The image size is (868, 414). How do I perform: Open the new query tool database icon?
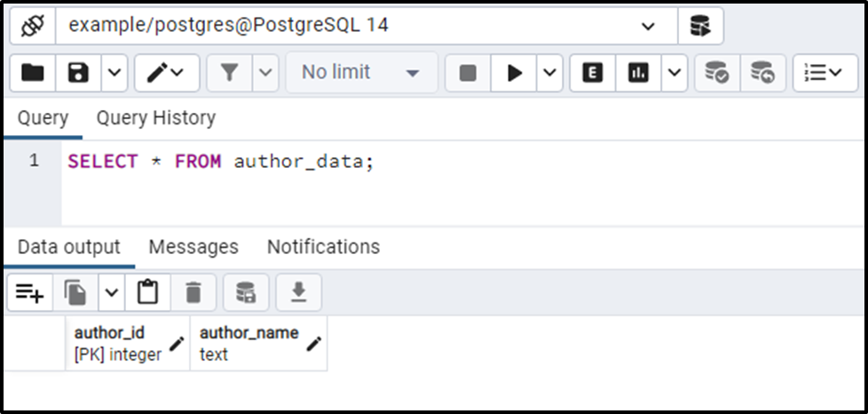coord(700,26)
